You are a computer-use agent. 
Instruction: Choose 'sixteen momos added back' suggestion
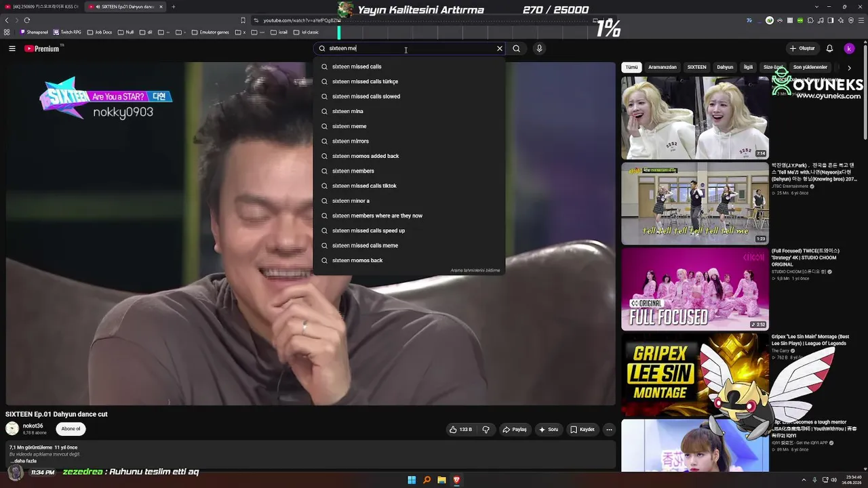point(409,156)
